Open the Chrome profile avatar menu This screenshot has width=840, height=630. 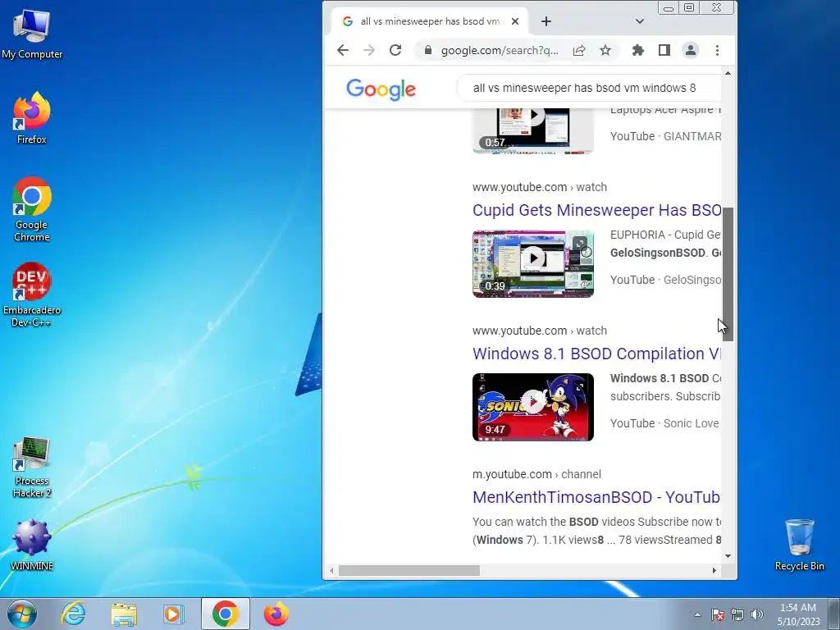coord(691,50)
